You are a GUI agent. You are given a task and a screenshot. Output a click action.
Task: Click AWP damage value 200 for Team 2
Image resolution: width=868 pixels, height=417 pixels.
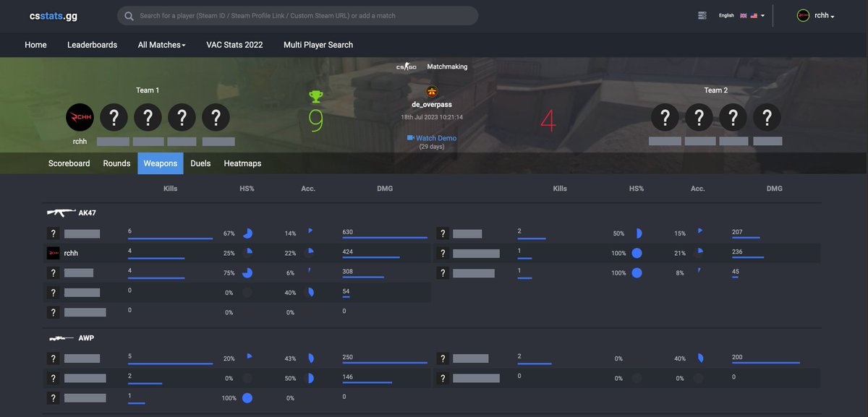[738, 356]
